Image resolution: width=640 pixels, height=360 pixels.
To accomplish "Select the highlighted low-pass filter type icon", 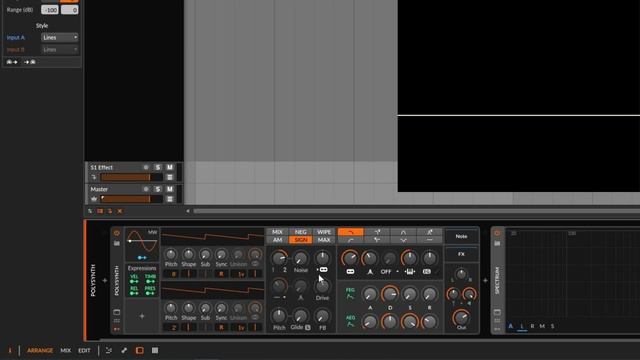I will click(351, 232).
